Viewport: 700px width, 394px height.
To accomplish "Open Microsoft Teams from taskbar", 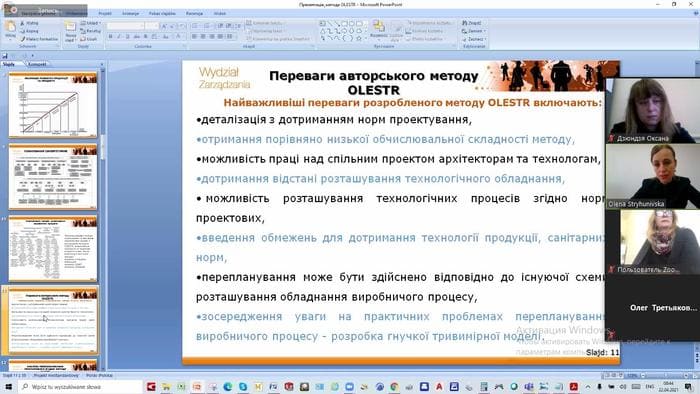I will click(x=529, y=386).
